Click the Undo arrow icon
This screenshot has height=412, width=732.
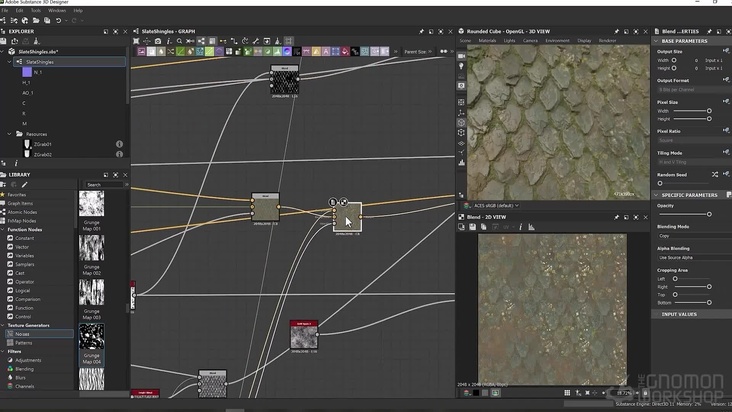pyautogui.click(x=58, y=21)
